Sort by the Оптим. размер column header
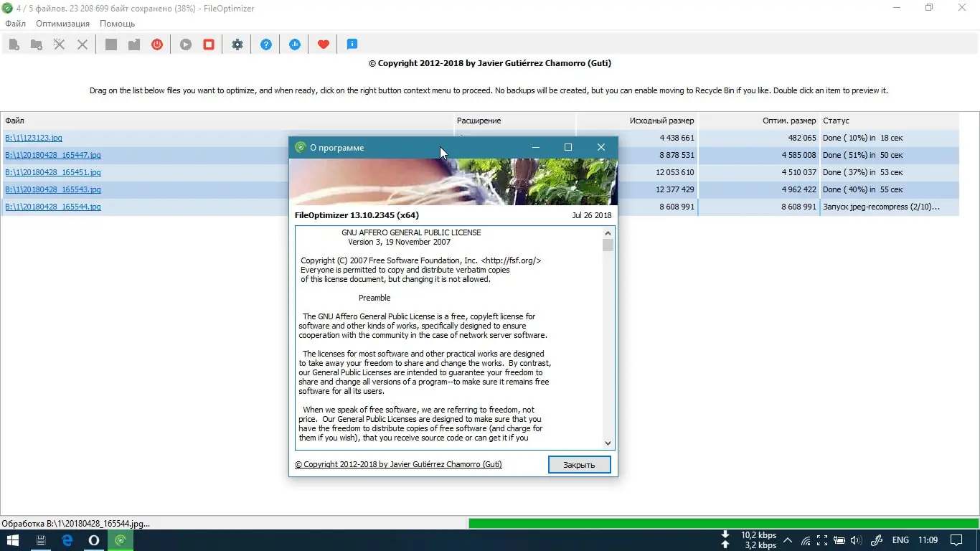The width and height of the screenshot is (980, 551). click(759, 121)
